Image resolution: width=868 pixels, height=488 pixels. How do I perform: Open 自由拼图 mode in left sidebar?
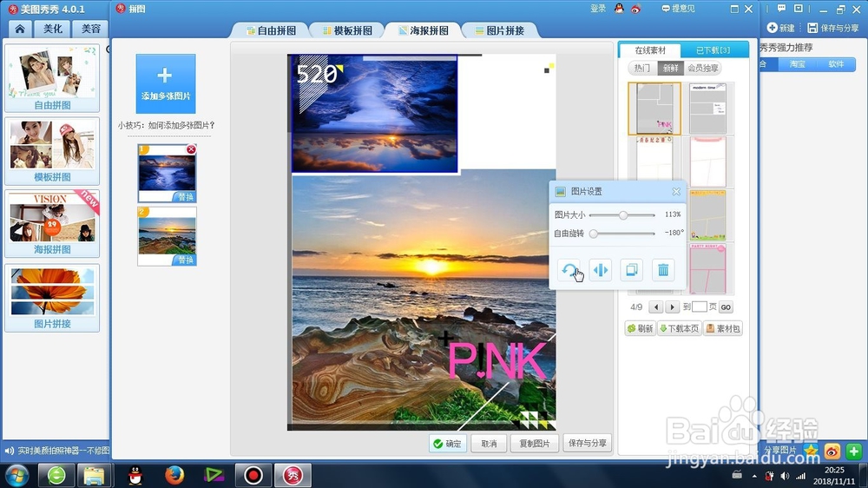coord(52,78)
